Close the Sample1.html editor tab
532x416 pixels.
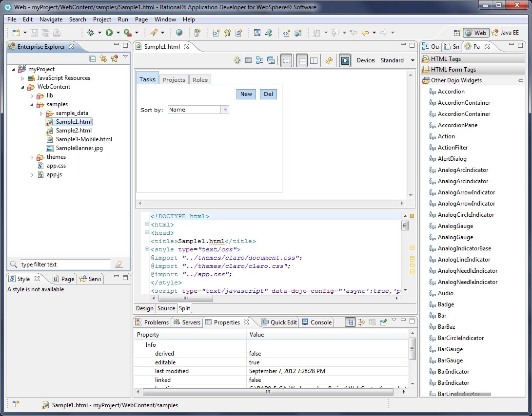186,46
